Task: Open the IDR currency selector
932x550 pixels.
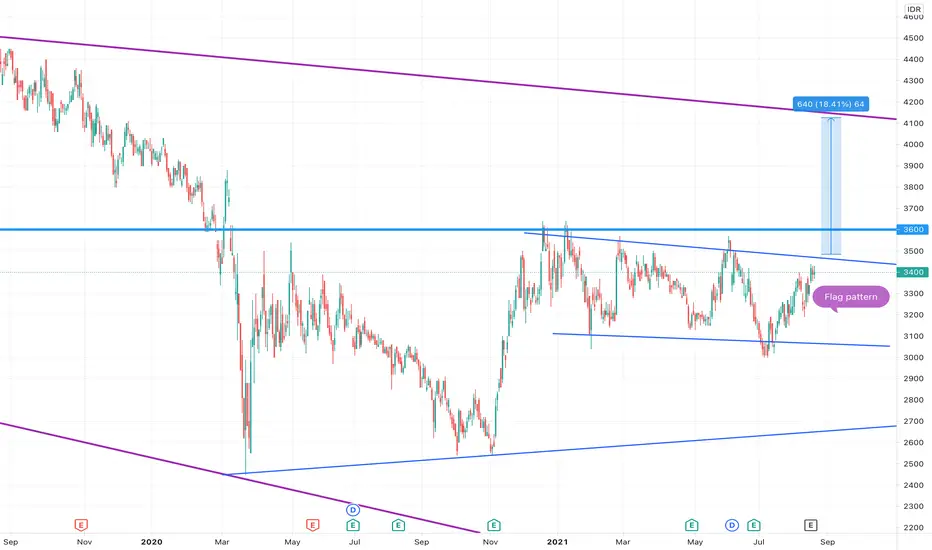Action: coord(914,9)
